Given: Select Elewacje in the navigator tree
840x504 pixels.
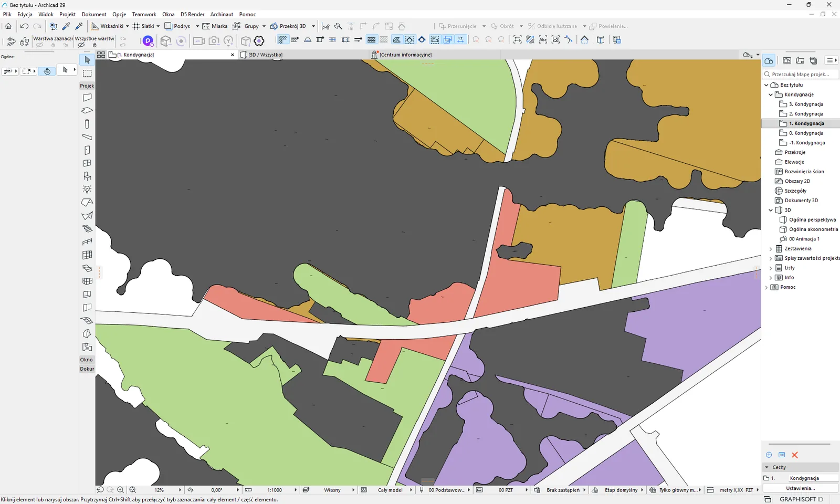Looking at the screenshot, I should click(x=794, y=162).
